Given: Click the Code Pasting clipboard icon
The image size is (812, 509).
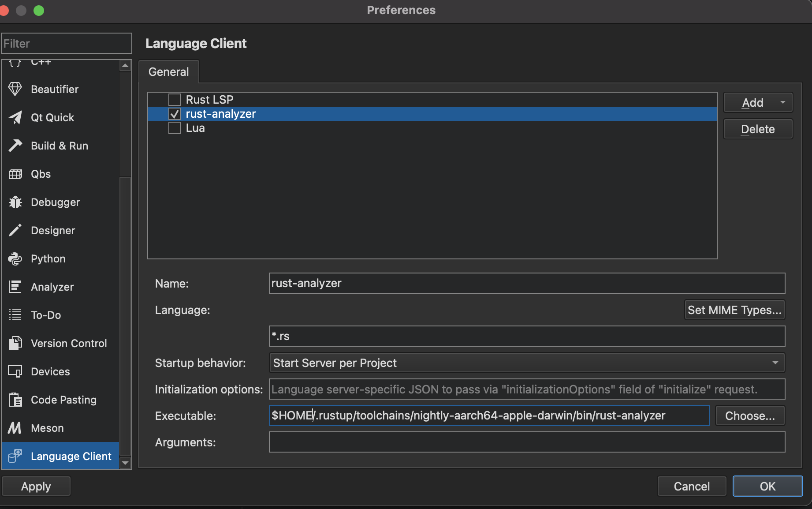Looking at the screenshot, I should tap(15, 400).
